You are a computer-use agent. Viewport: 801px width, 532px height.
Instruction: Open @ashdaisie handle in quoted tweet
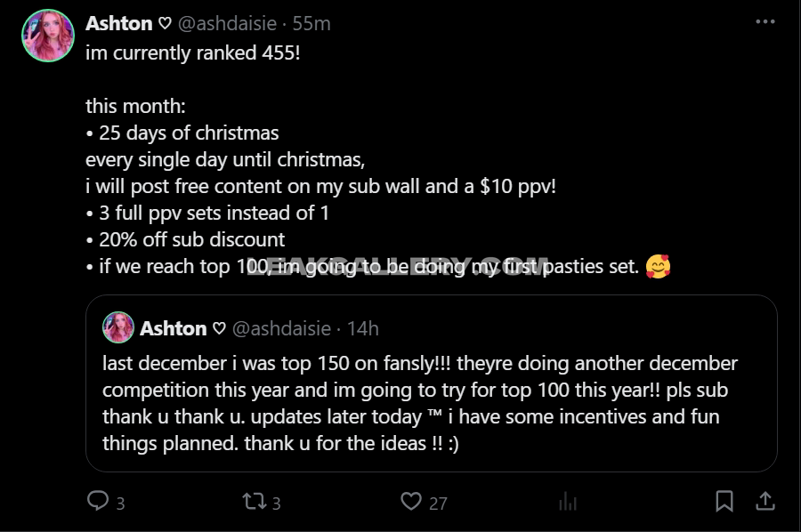point(282,328)
